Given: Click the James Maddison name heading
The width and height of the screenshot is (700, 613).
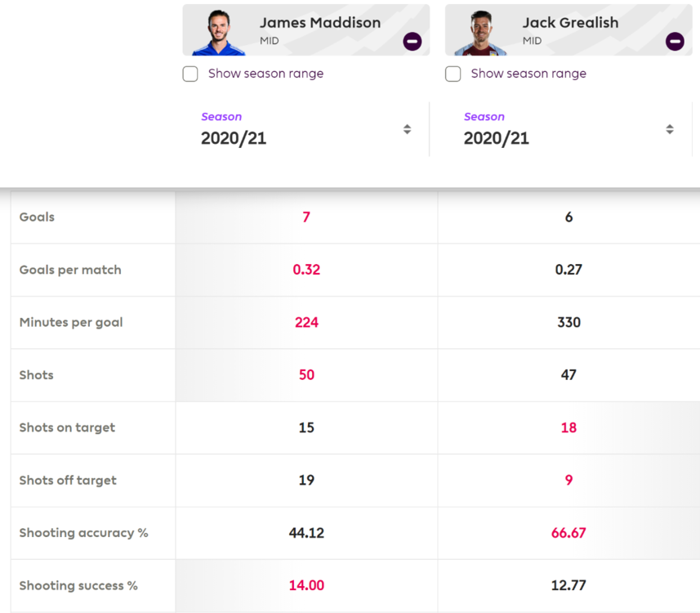Looking at the screenshot, I should (x=320, y=22).
